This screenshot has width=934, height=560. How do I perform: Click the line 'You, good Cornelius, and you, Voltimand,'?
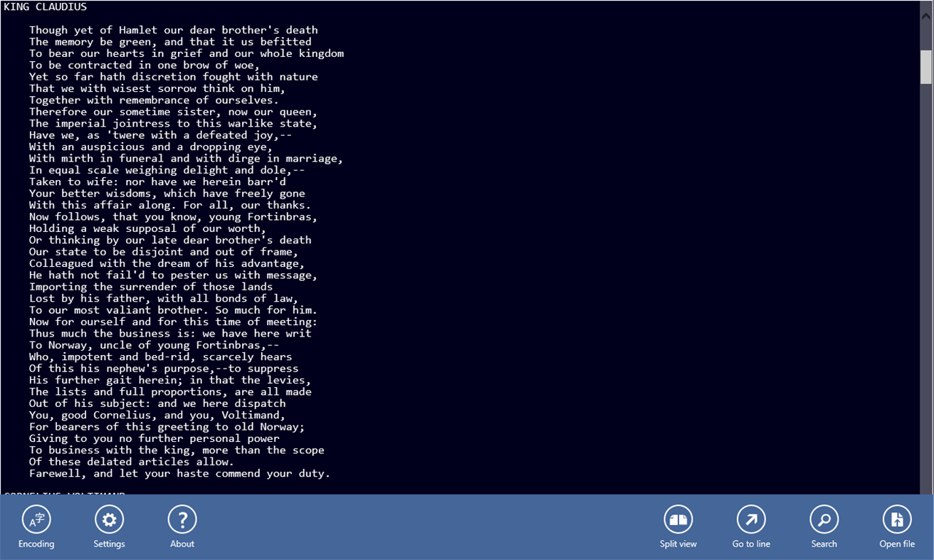[x=157, y=415]
